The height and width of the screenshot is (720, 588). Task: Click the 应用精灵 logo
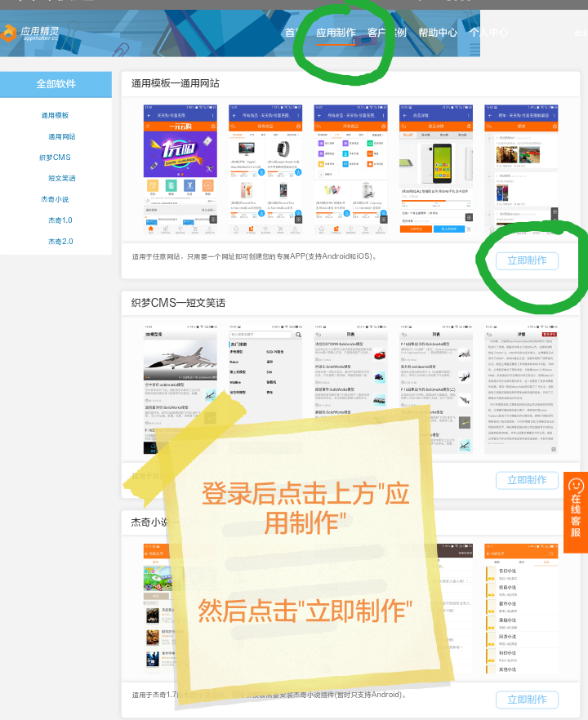pyautogui.click(x=30, y=33)
